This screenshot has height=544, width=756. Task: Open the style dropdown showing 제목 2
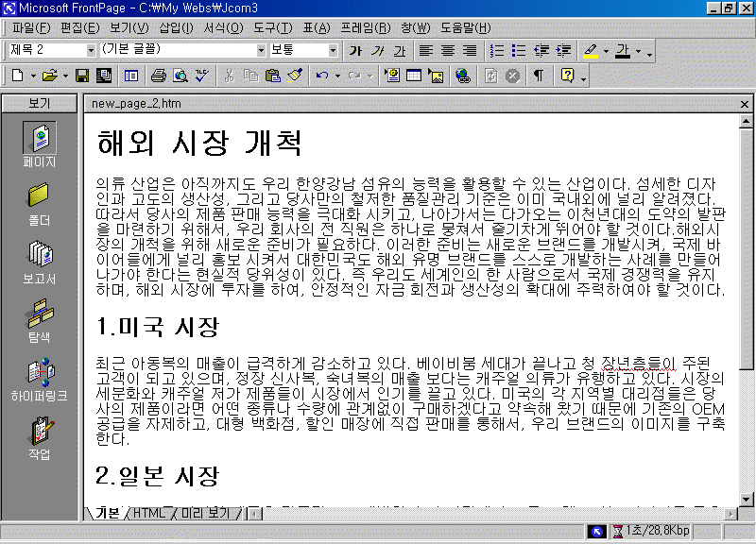91,50
